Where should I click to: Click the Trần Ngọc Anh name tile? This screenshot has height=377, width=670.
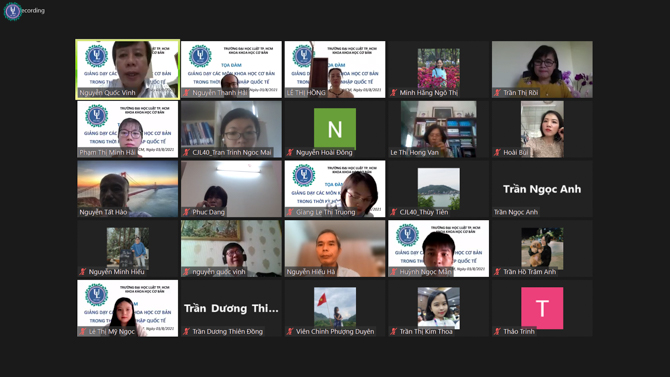click(x=542, y=188)
